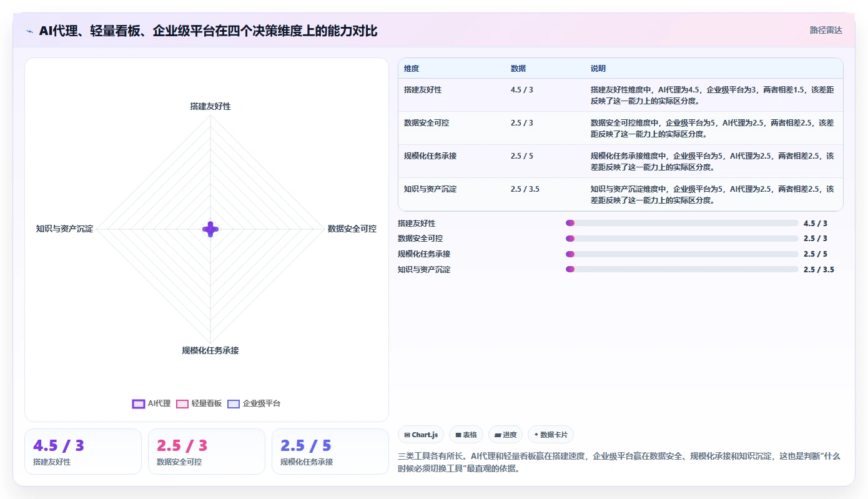
Task: Click the 数据卡片 tag chip
Action: click(x=550, y=435)
